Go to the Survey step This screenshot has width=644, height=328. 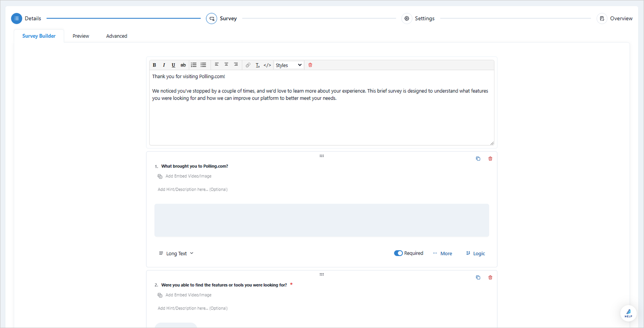[x=222, y=18]
